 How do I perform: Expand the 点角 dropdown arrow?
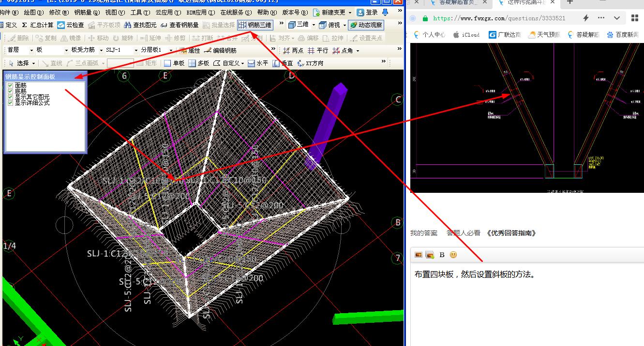(x=358, y=50)
